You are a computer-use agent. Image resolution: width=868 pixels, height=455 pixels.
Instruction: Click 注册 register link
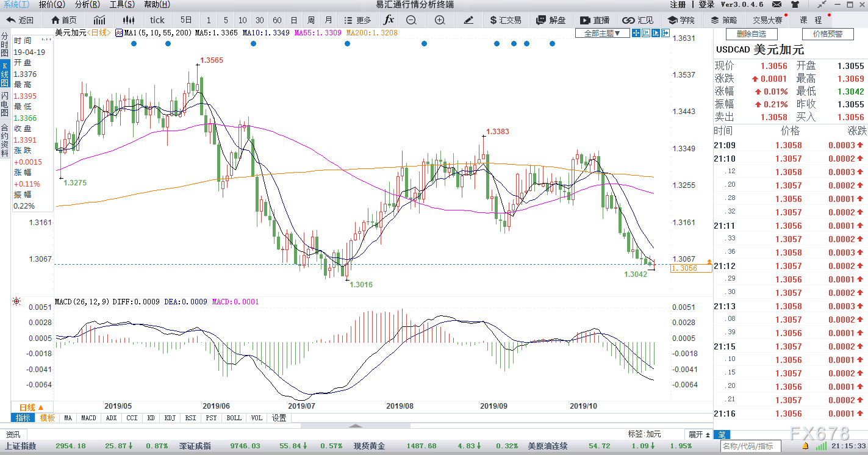pyautogui.click(x=678, y=4)
